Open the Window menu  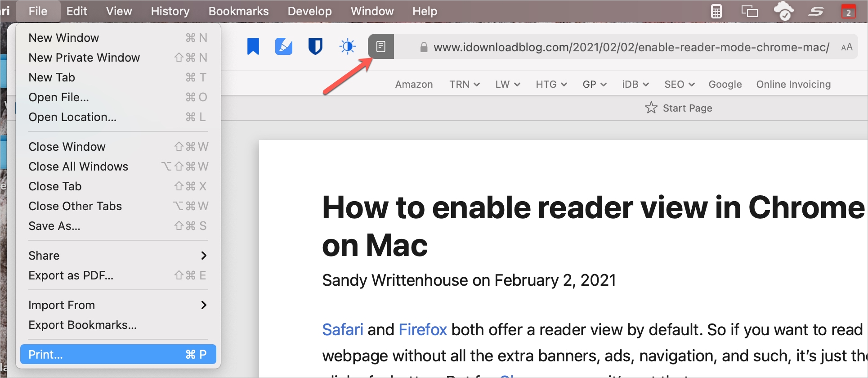click(x=372, y=11)
